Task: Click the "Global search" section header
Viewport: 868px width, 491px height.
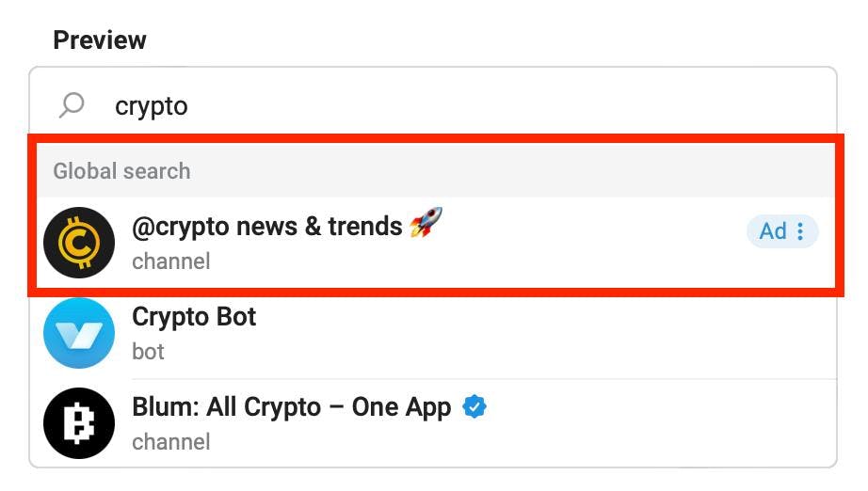Action: point(121,171)
